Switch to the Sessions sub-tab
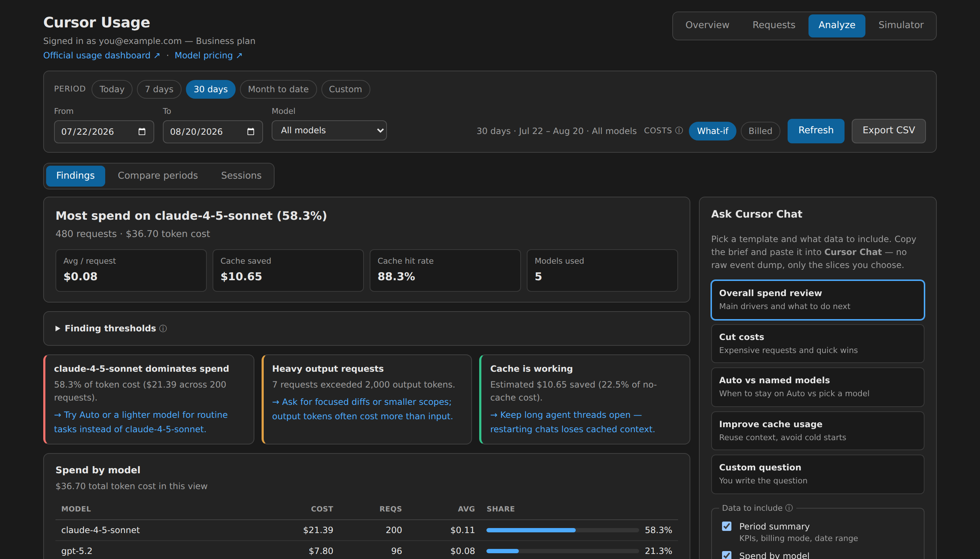 click(x=241, y=176)
